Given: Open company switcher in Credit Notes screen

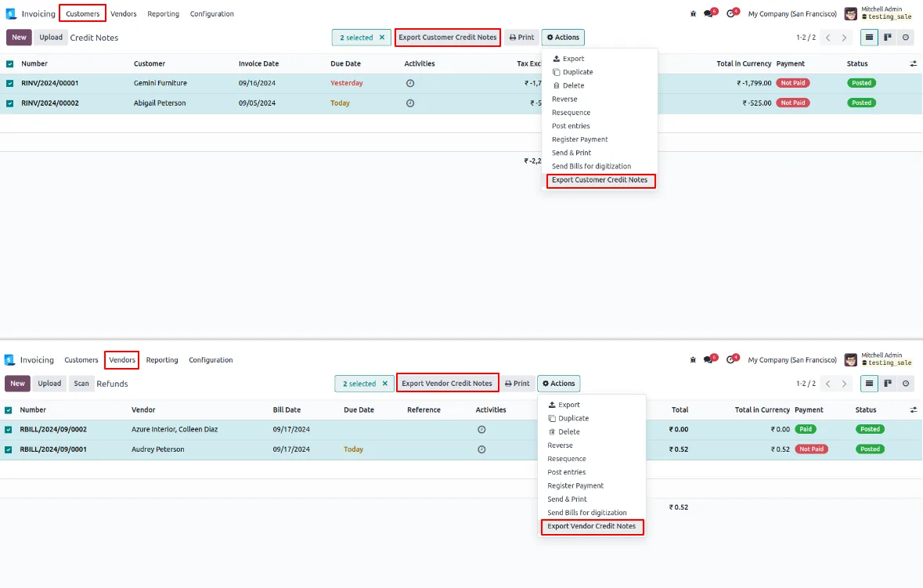Looking at the screenshot, I should tap(792, 13).
